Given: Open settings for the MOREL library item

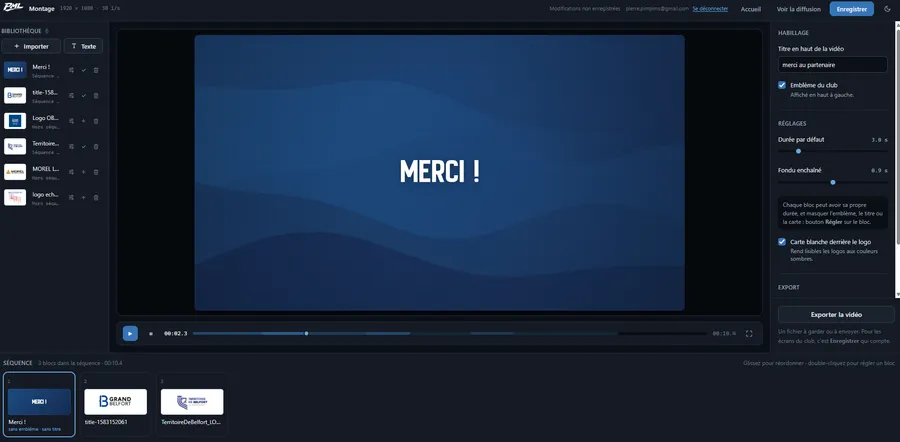Looking at the screenshot, I should [x=71, y=172].
